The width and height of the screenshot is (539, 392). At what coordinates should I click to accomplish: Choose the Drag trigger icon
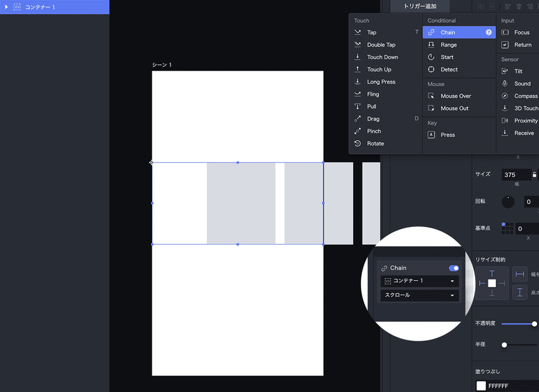pyautogui.click(x=358, y=119)
